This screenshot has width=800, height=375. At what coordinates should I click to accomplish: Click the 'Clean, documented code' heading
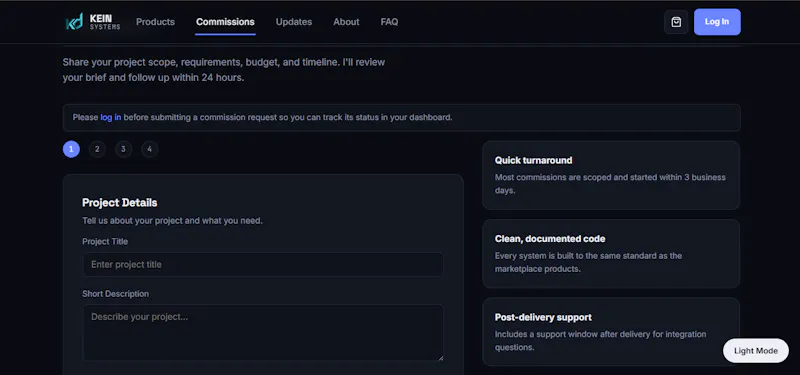tap(549, 239)
